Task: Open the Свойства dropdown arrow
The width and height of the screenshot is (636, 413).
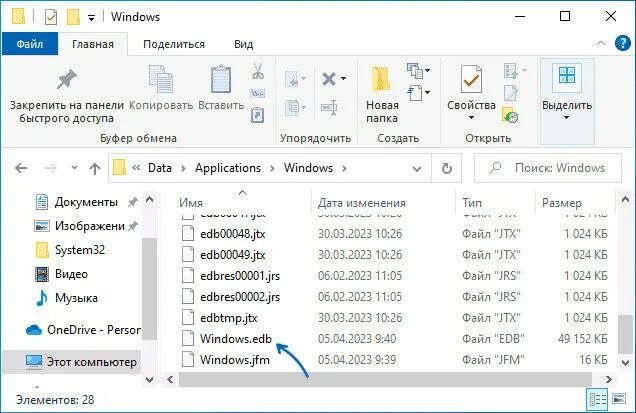Action: [x=471, y=118]
